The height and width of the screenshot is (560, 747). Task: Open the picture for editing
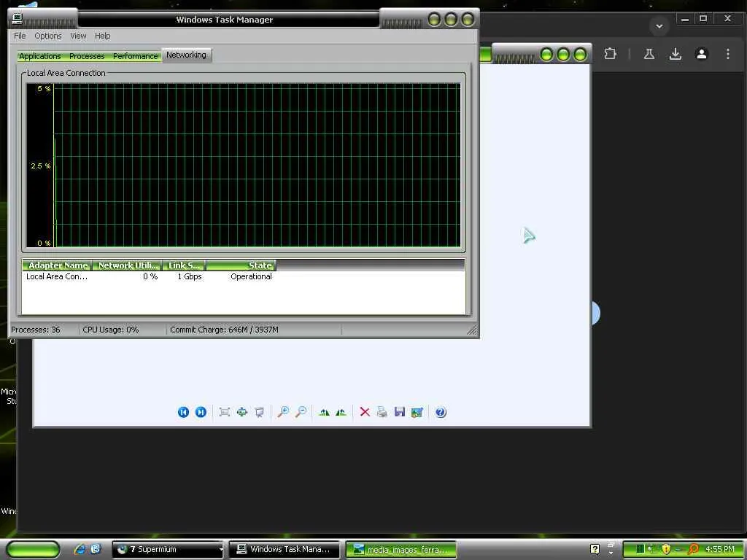(417, 412)
